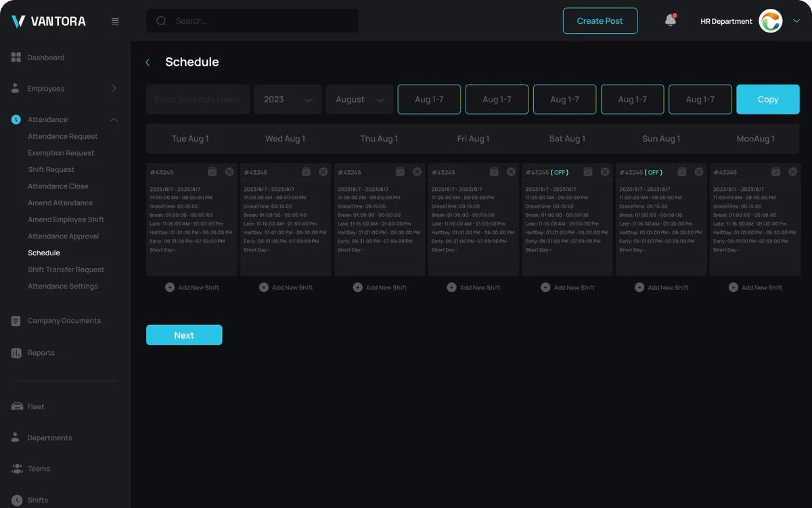
Task: Expand the HR Department account dropdown arrow
Action: pos(796,21)
